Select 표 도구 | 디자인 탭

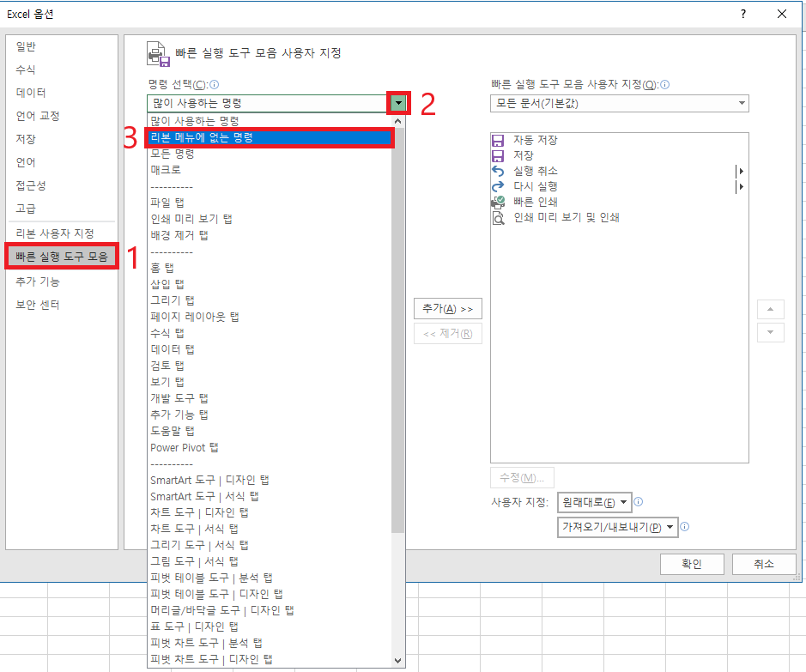pyautogui.click(x=270, y=627)
